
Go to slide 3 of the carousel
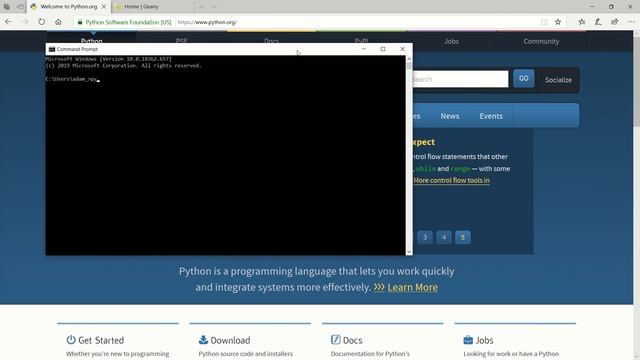point(425,238)
